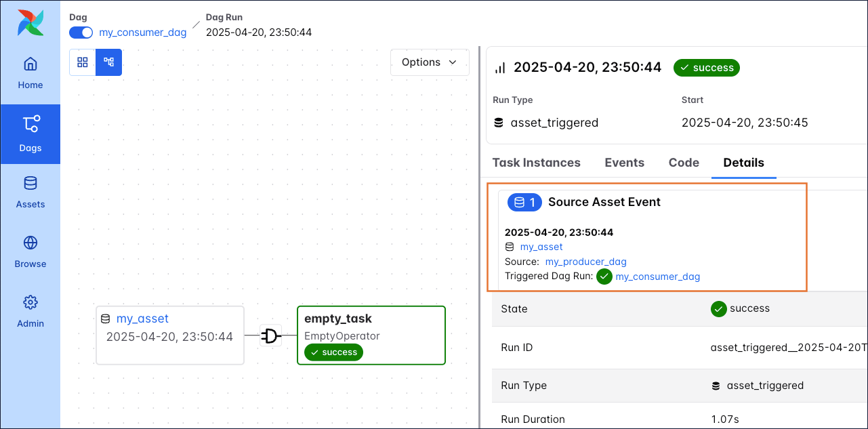Switch to graph view
868x429 pixels.
click(x=108, y=62)
